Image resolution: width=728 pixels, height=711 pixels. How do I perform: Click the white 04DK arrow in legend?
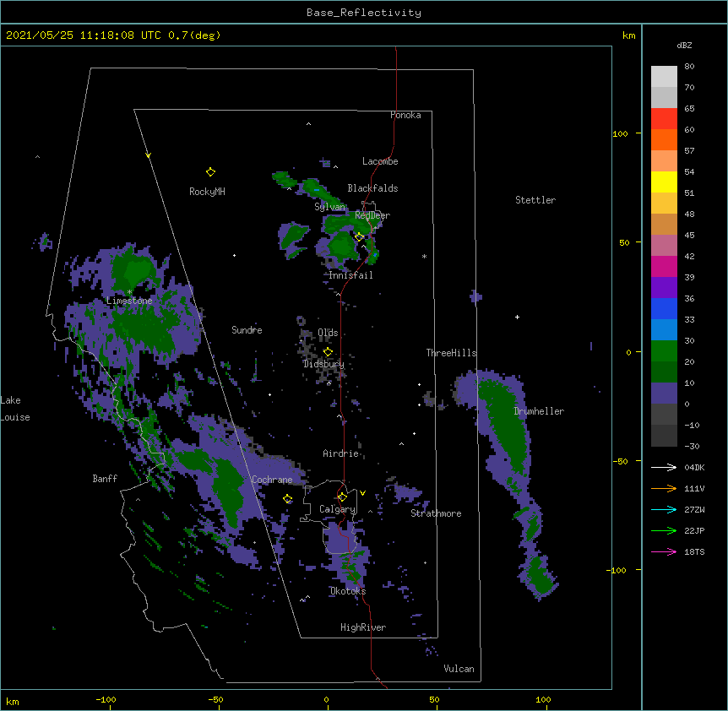664,467
